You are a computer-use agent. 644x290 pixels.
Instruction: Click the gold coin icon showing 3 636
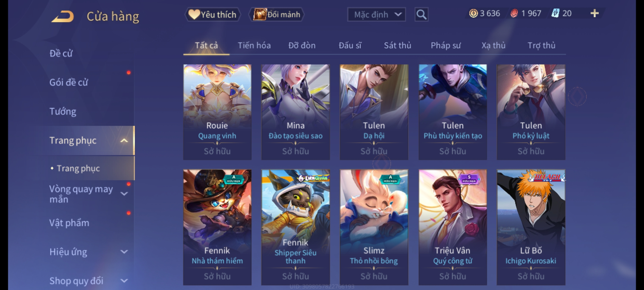473,13
